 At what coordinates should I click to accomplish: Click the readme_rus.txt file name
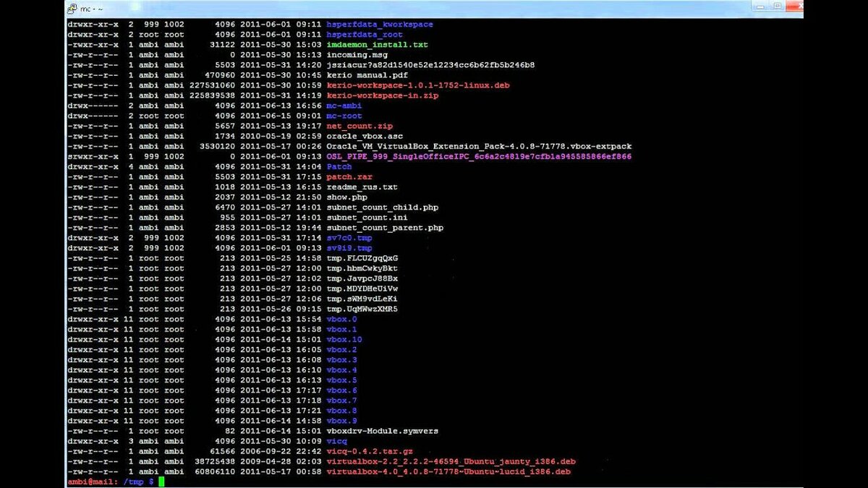[362, 187]
